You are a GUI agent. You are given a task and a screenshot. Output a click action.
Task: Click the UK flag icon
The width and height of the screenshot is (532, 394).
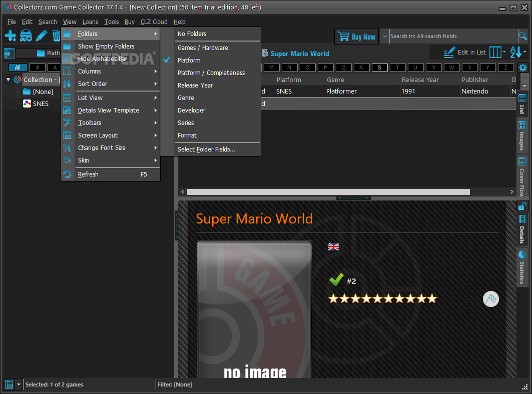pyautogui.click(x=333, y=247)
